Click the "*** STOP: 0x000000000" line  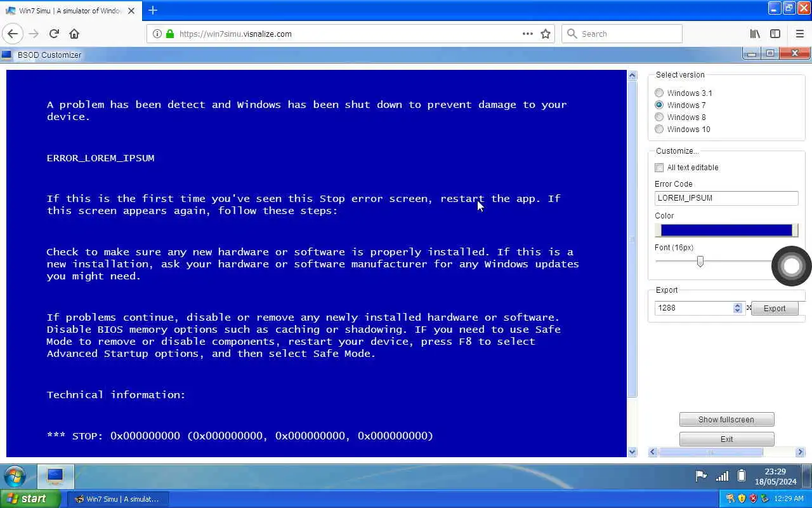[240, 436]
